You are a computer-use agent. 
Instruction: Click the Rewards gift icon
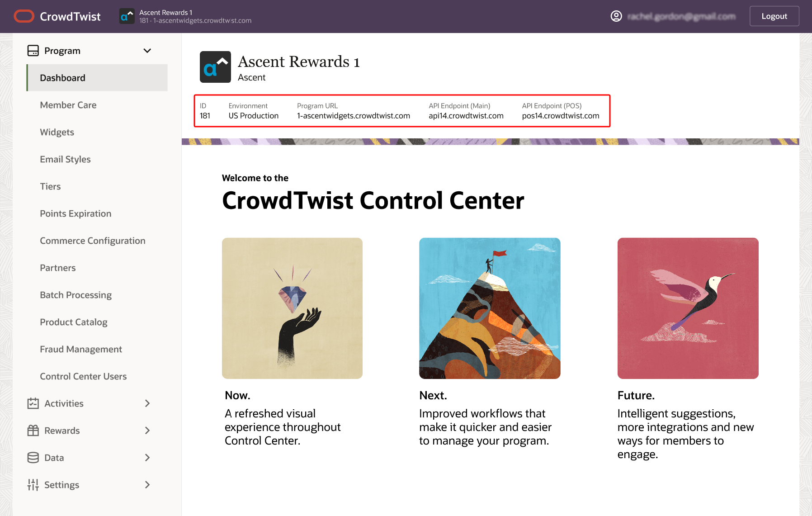(x=33, y=431)
